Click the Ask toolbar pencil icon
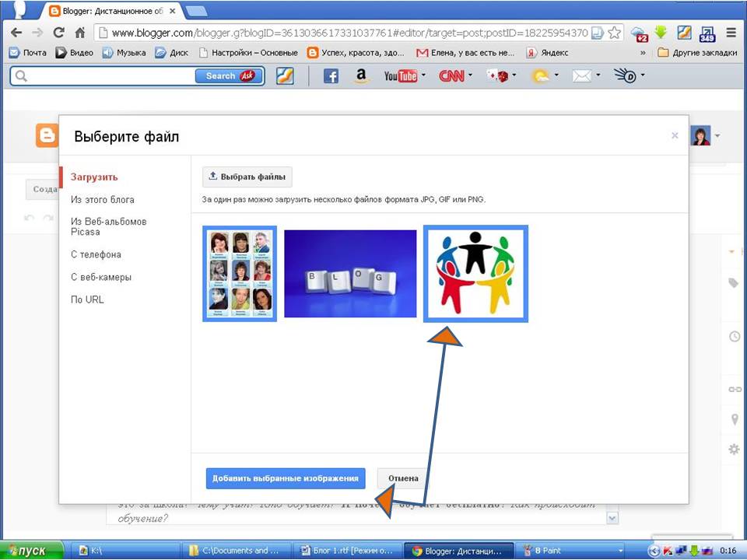 [x=285, y=75]
